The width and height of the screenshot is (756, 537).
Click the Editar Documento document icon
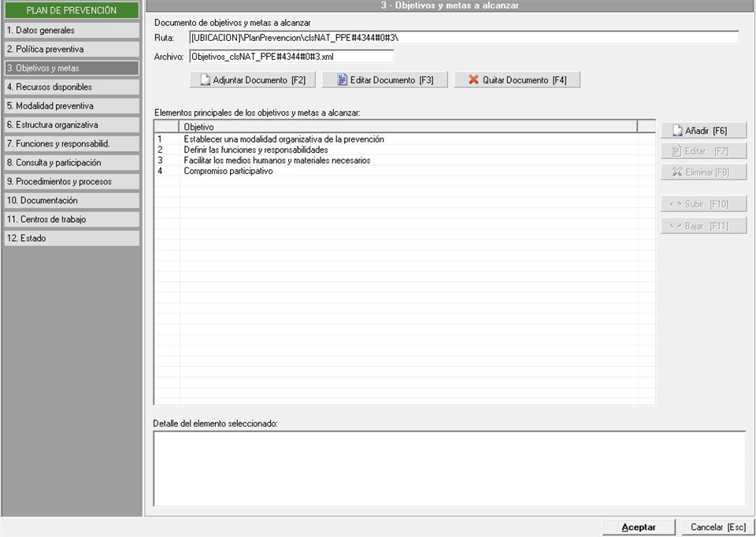point(343,80)
